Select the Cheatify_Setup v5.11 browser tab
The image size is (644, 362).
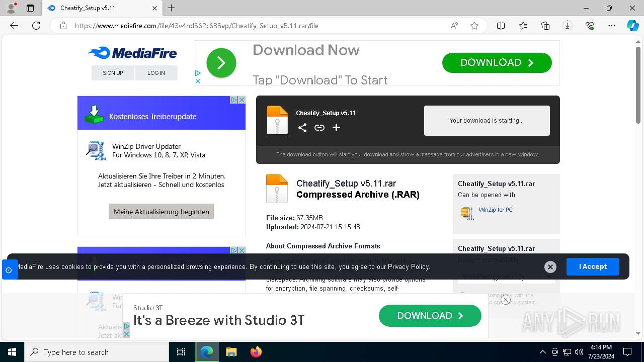pyautogui.click(x=103, y=8)
